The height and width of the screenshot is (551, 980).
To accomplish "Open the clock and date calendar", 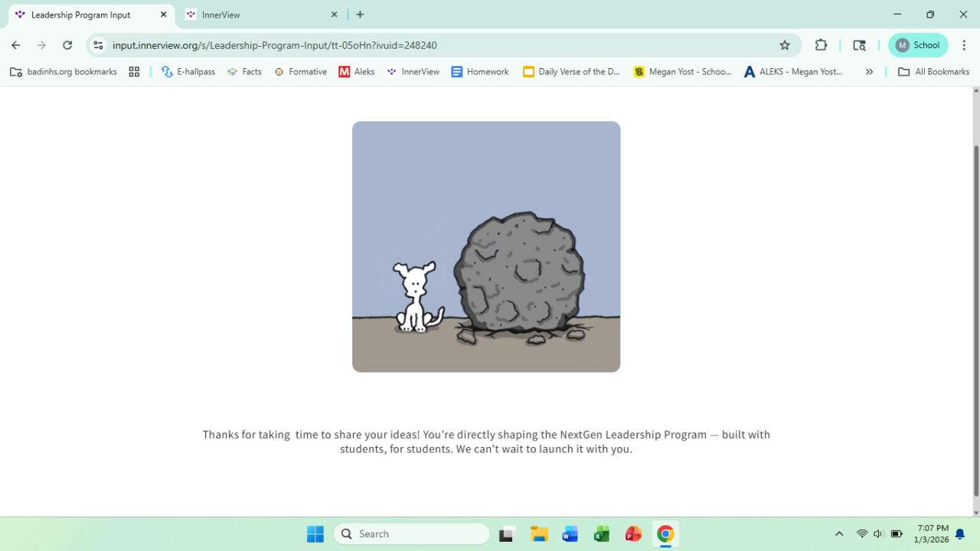I will (931, 534).
